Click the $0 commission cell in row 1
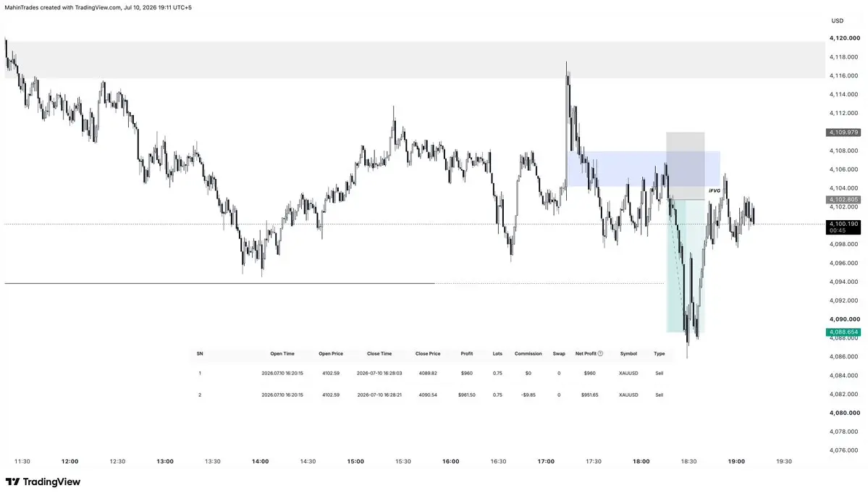The image size is (868, 496). [528, 373]
